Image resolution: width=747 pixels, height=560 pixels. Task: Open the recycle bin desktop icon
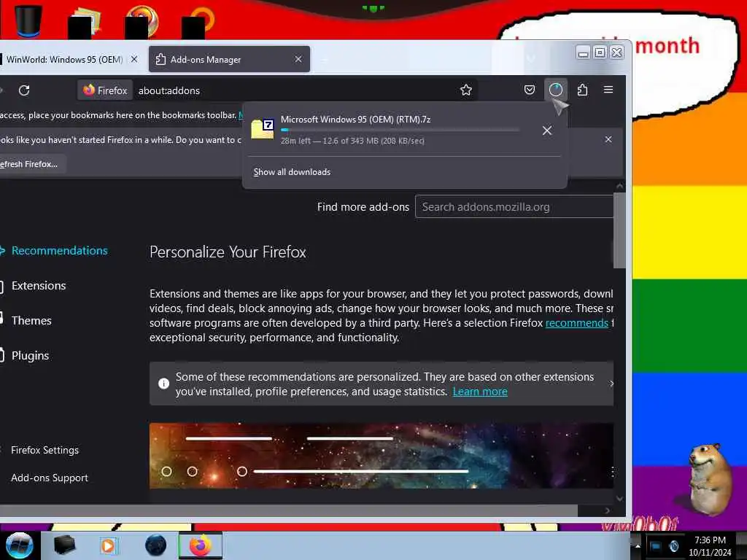point(28,20)
